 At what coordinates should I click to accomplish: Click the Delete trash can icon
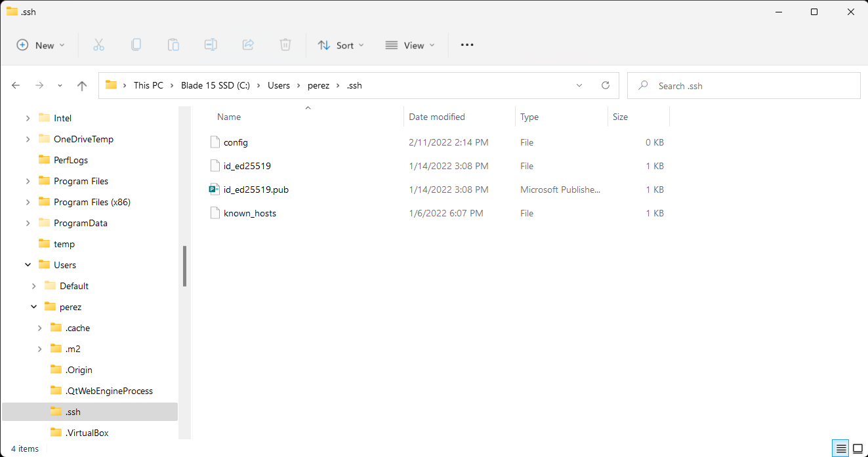tap(285, 45)
